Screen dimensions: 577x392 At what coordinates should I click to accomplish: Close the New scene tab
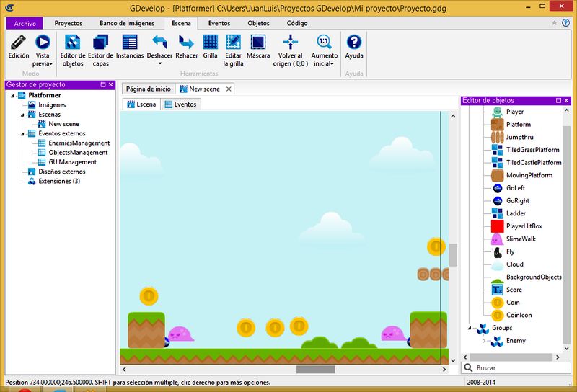(229, 89)
